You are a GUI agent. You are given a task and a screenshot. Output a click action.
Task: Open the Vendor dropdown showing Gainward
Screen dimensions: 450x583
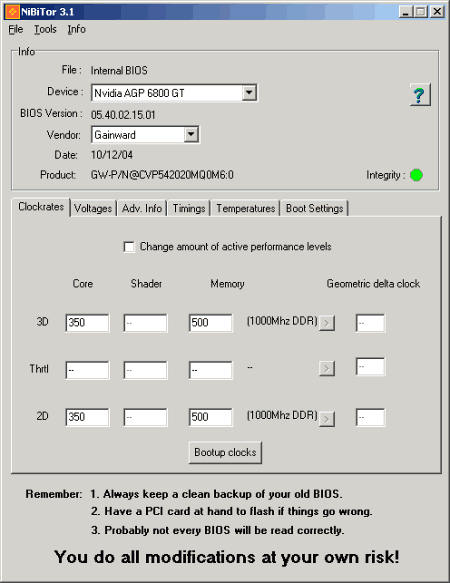145,135
